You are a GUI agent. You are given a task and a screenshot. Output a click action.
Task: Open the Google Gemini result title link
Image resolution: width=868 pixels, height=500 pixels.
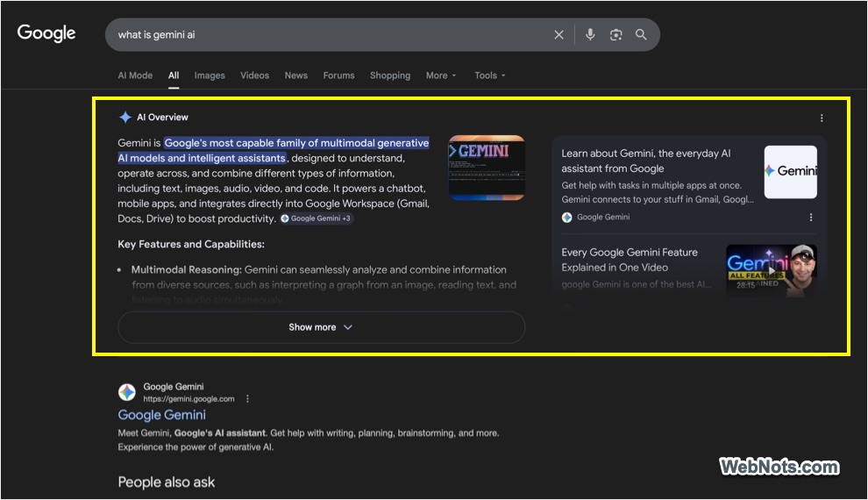[161, 415]
